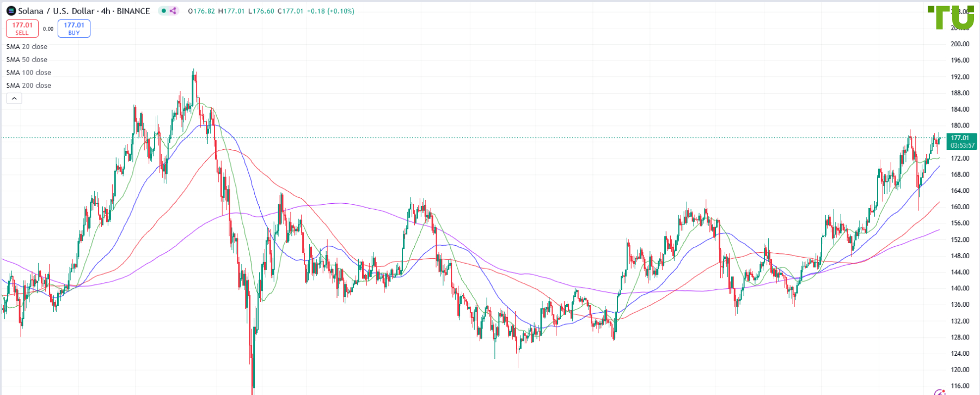Click the 120.00 price axis label
Viewport: 980px width, 395px height.
click(x=960, y=370)
